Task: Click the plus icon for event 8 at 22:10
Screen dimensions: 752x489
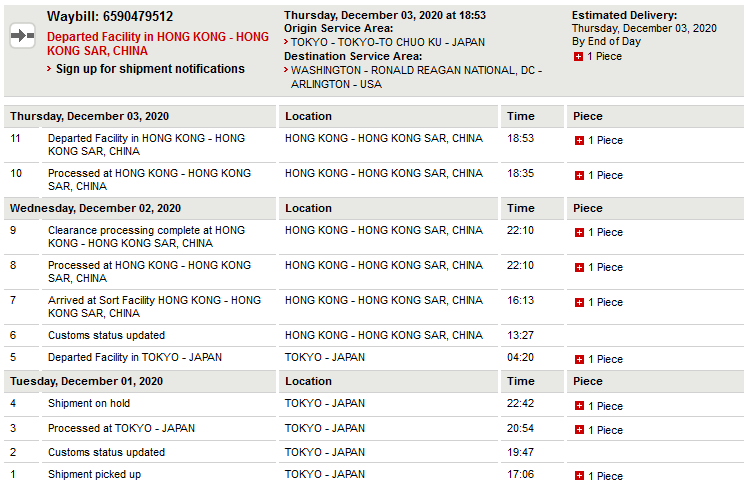Action: 579,268
